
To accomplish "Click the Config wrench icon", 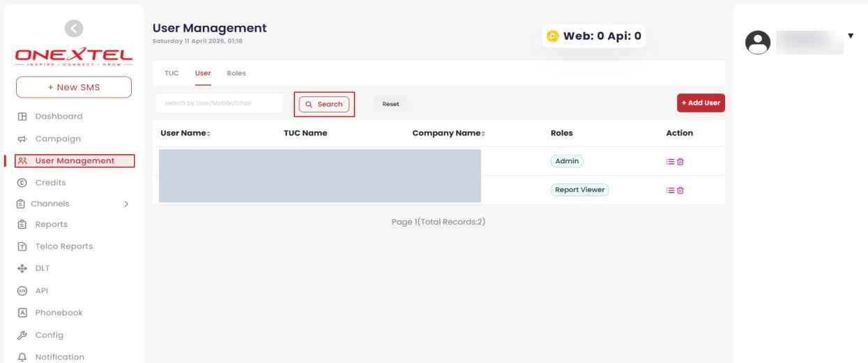I will click(x=22, y=335).
